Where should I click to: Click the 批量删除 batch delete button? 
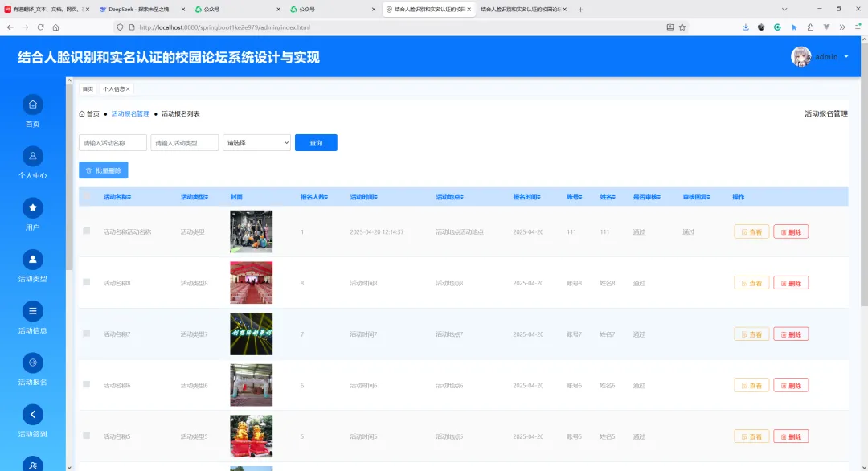click(x=104, y=170)
